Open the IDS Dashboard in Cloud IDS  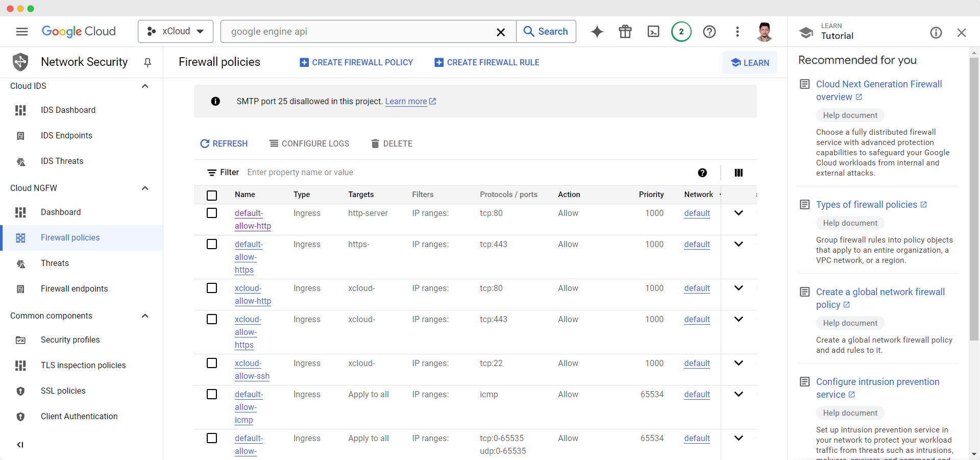(68, 110)
